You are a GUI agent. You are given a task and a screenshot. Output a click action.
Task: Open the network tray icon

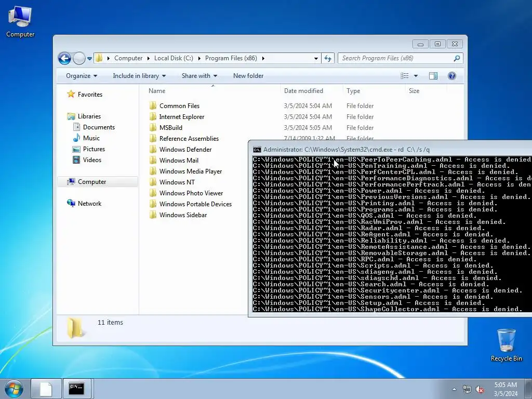(467, 389)
